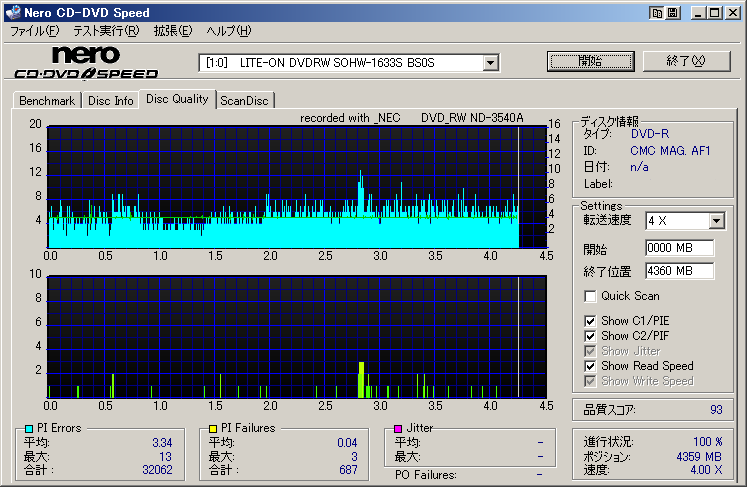Click the 品質スコア value 93
Image resolution: width=747 pixels, height=487 pixels.
[x=716, y=410]
